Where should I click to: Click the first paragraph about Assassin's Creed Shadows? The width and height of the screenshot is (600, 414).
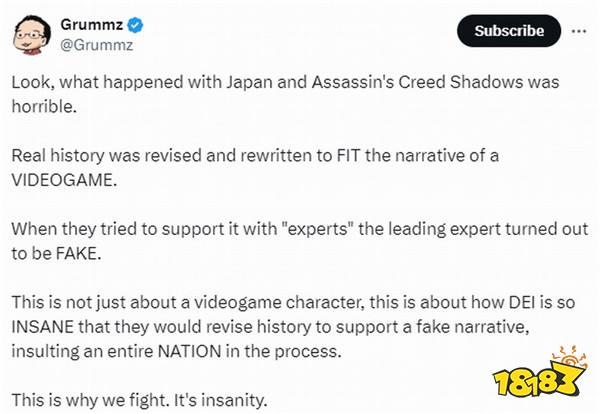[285, 94]
